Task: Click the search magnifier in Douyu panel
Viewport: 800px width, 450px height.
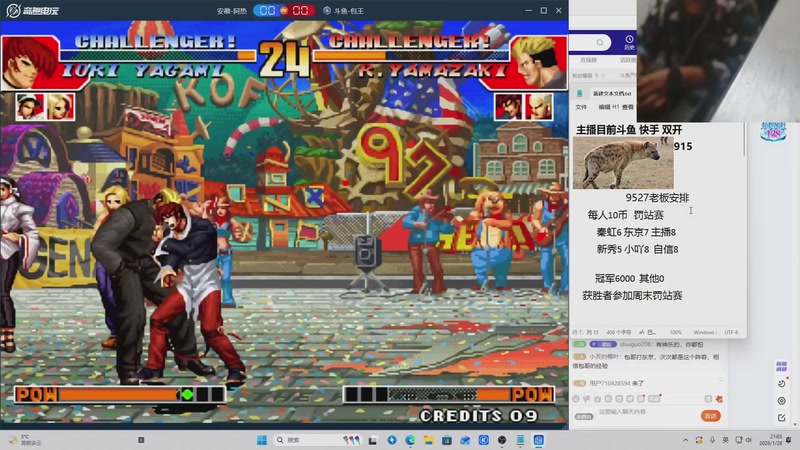Action: tap(600, 42)
